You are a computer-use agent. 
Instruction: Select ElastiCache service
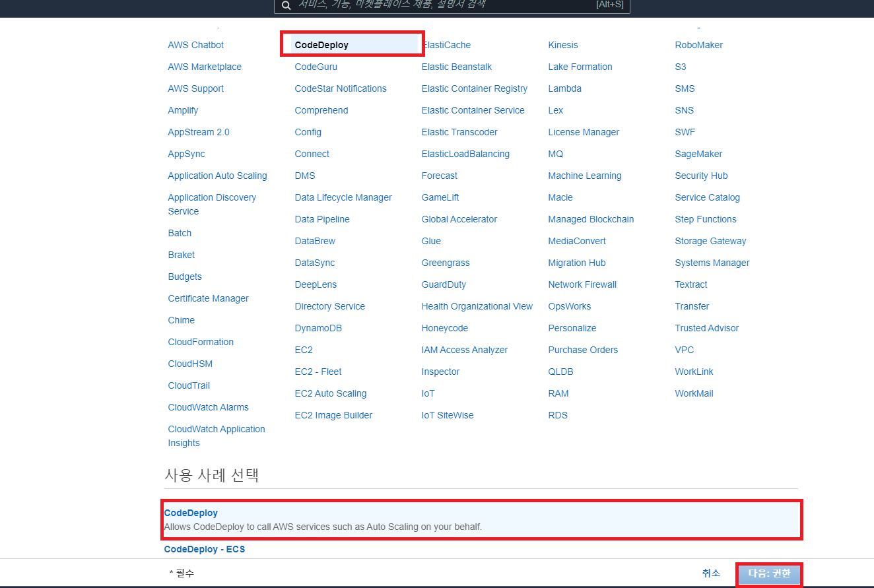pyautogui.click(x=446, y=45)
